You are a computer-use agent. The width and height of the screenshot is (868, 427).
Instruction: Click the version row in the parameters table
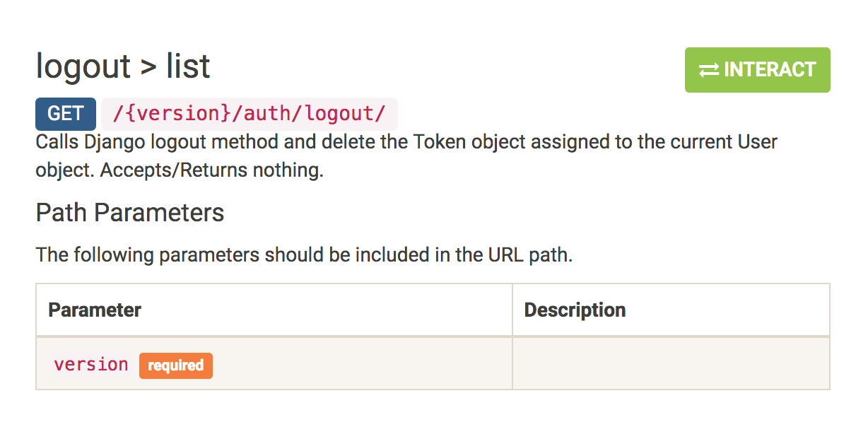click(x=274, y=363)
